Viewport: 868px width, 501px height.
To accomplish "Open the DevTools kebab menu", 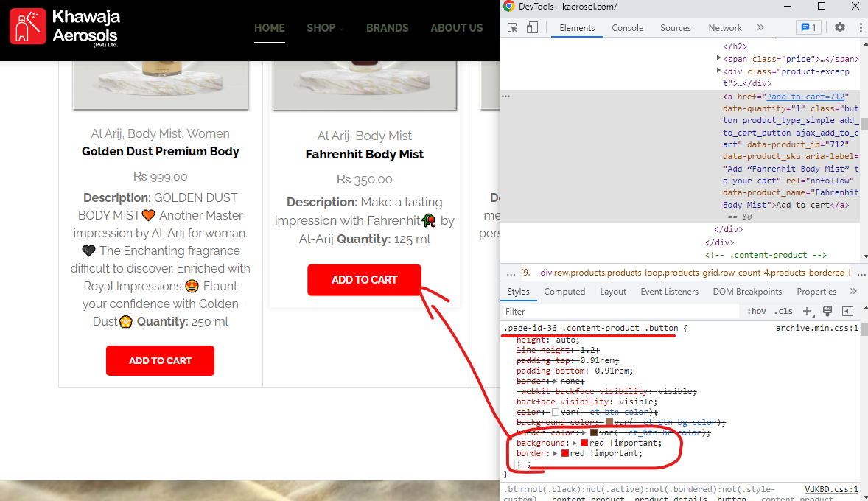I will click(861, 28).
